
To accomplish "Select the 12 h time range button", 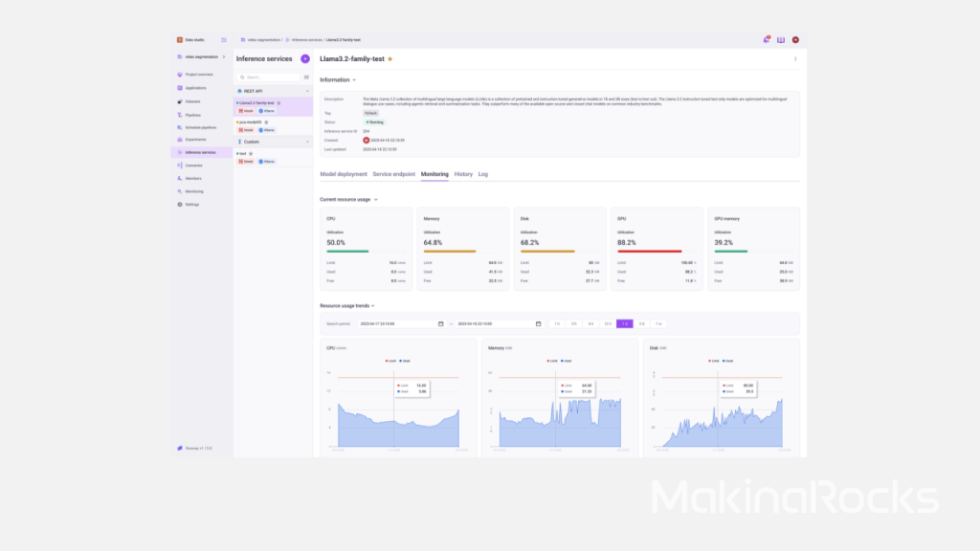I will point(608,324).
